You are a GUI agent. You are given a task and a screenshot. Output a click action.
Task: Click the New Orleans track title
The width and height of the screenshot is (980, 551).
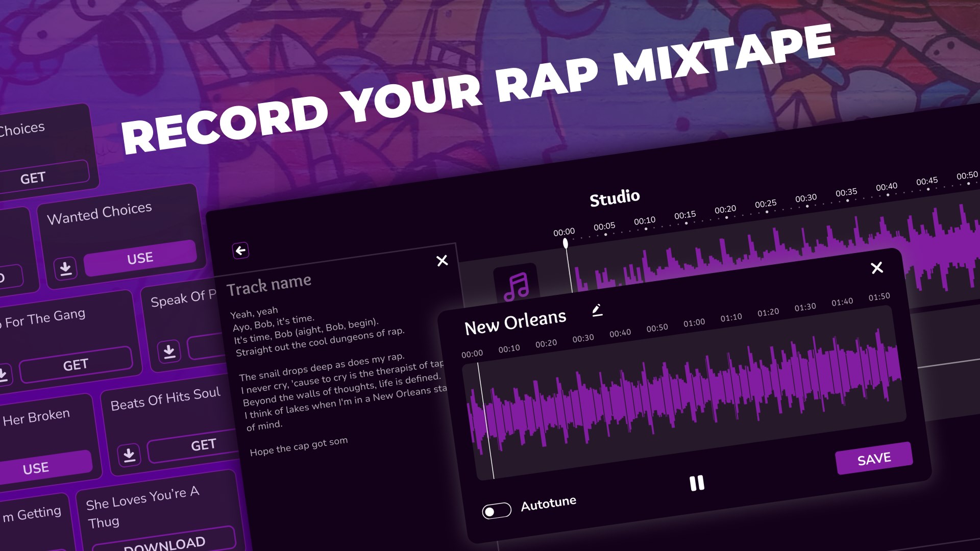[515, 323]
